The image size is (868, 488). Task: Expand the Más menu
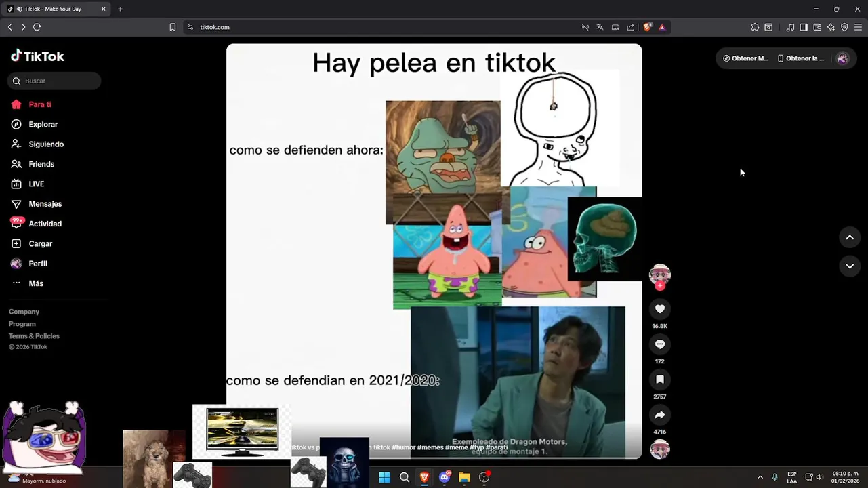(x=27, y=283)
